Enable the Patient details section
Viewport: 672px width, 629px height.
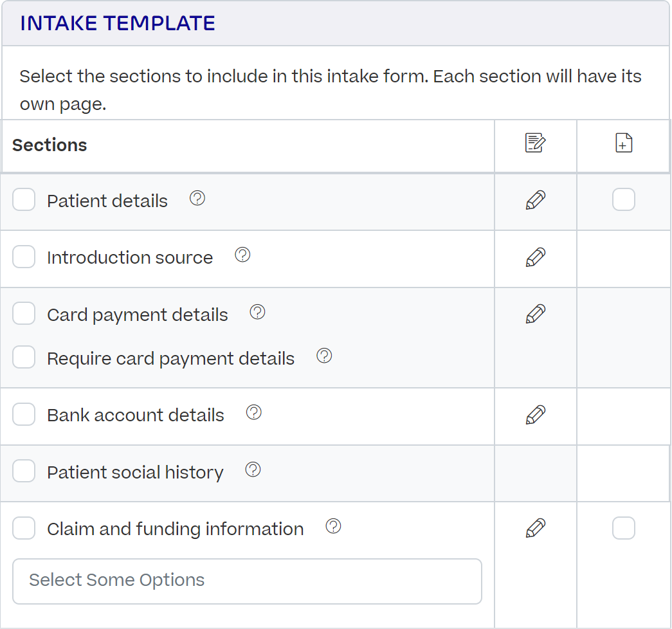[x=24, y=199]
